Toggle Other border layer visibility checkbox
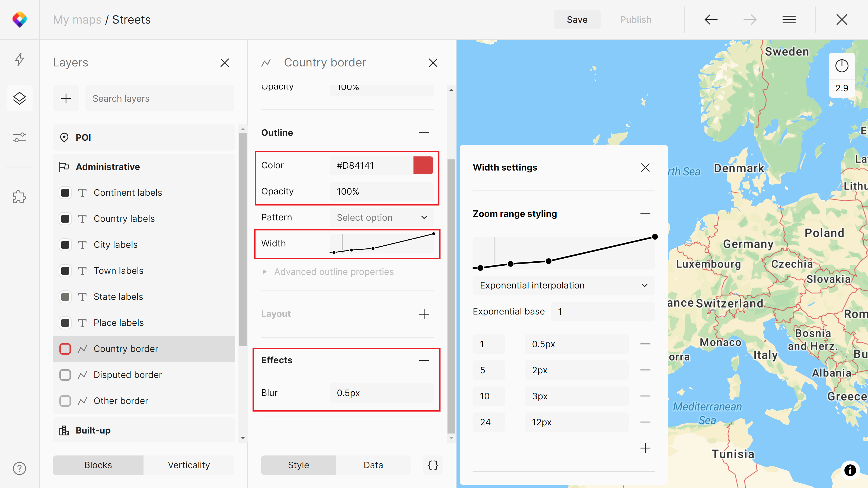Screen dimensions: 868x488 65,401
